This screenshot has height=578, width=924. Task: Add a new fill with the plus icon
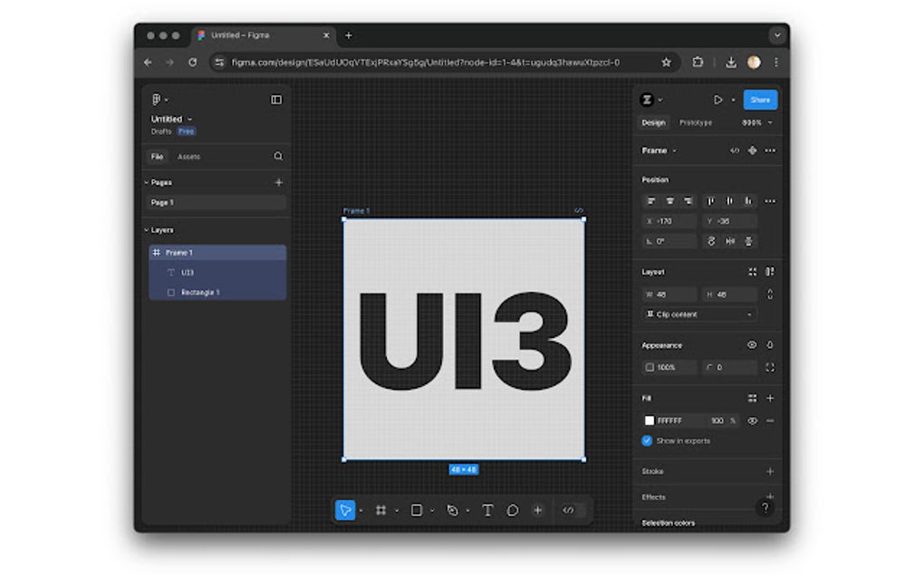click(x=769, y=398)
